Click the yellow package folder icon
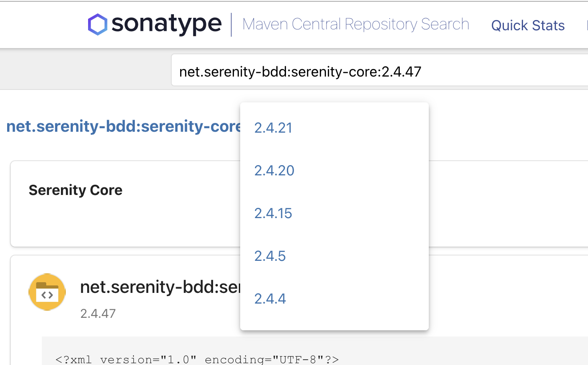588x365 pixels. tap(47, 292)
